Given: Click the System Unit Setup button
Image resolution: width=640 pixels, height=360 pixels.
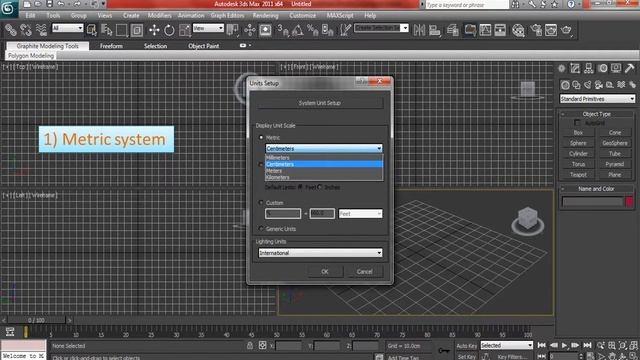Looking at the screenshot, I should pos(320,103).
